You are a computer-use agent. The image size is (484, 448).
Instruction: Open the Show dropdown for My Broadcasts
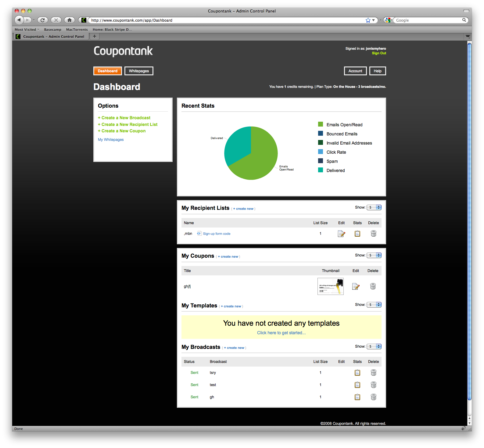click(x=374, y=346)
